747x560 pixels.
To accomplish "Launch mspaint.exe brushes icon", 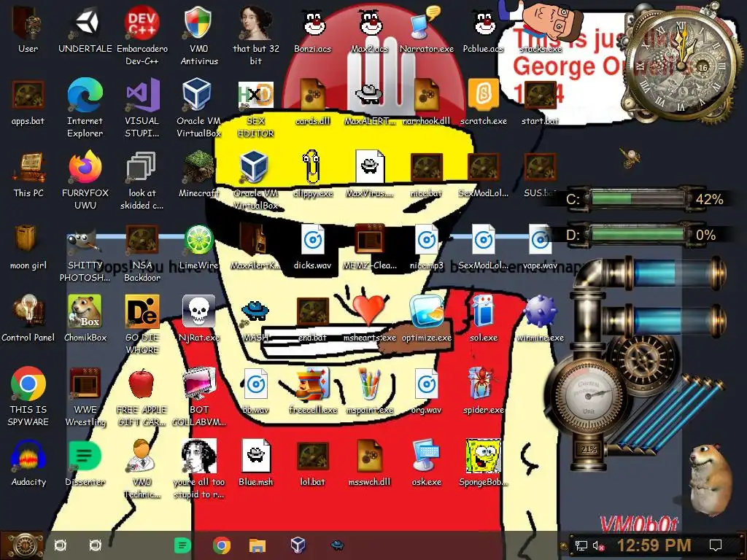I will (370, 384).
